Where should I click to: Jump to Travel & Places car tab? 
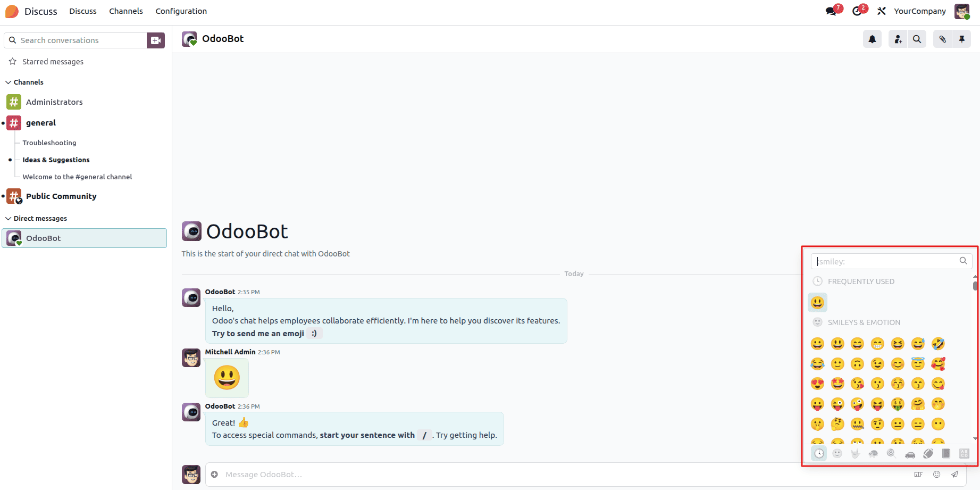[x=910, y=454]
